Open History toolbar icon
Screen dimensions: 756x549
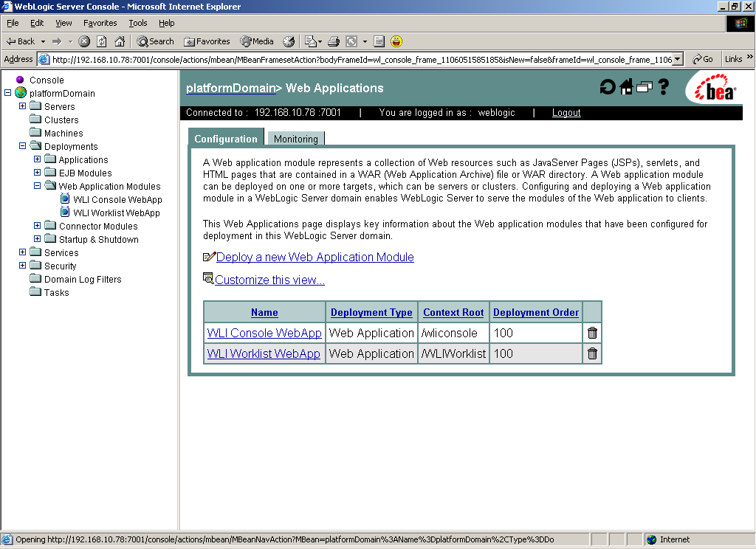[x=289, y=41]
